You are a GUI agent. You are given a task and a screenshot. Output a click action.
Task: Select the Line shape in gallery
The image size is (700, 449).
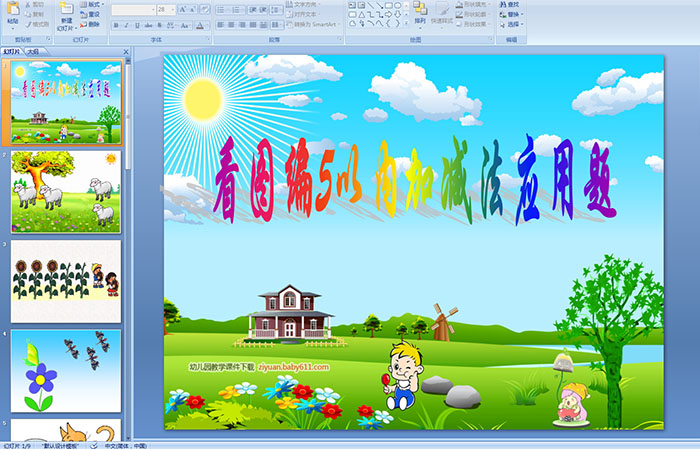371,5
